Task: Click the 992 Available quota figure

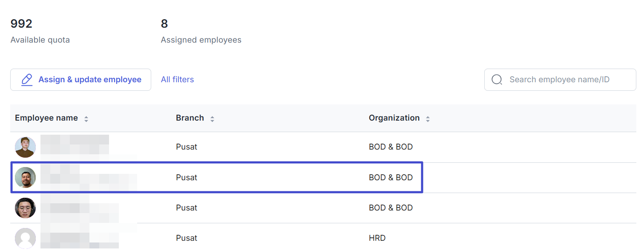Action: point(21,23)
